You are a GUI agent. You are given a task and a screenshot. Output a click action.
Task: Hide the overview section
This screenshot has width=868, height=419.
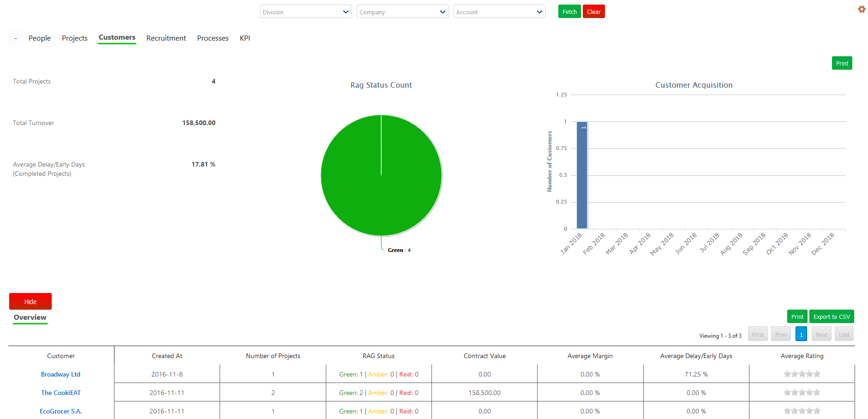(30, 301)
